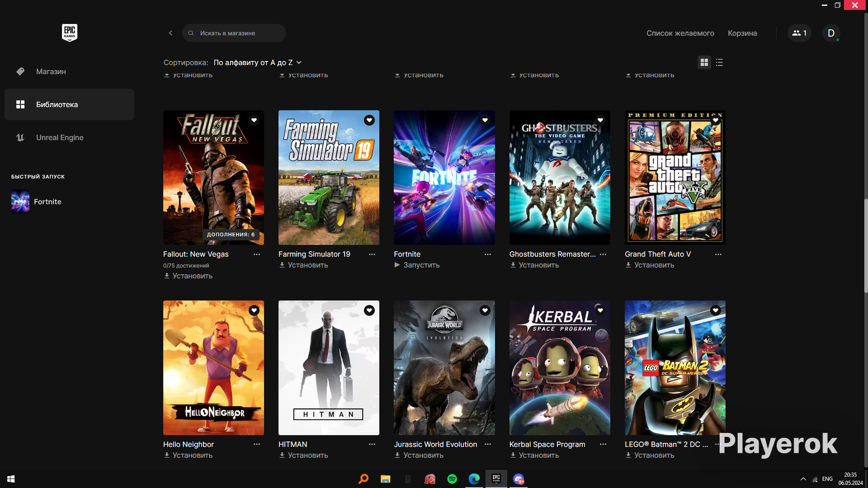Favorite toggle on Fallout: New Vegas cover

tap(254, 120)
